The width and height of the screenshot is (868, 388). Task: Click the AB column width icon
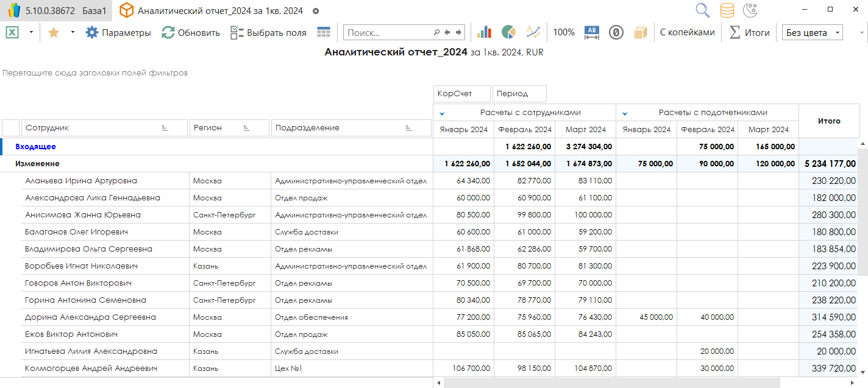(x=592, y=32)
